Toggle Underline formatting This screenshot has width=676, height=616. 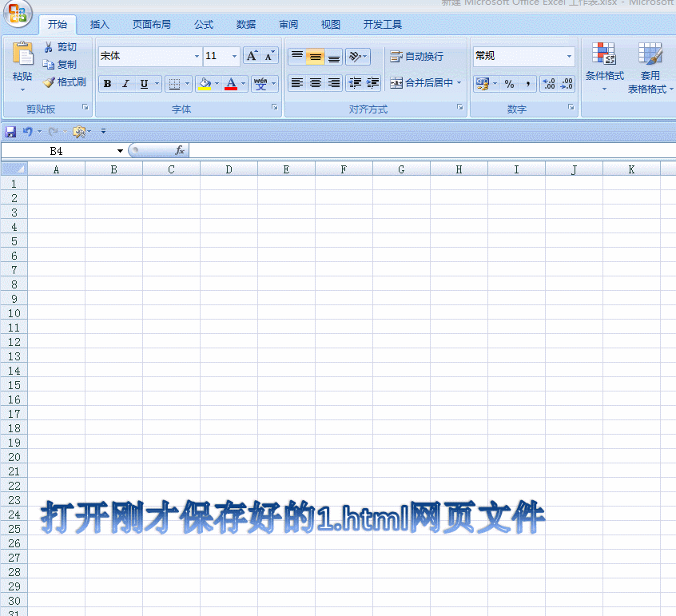point(144,84)
